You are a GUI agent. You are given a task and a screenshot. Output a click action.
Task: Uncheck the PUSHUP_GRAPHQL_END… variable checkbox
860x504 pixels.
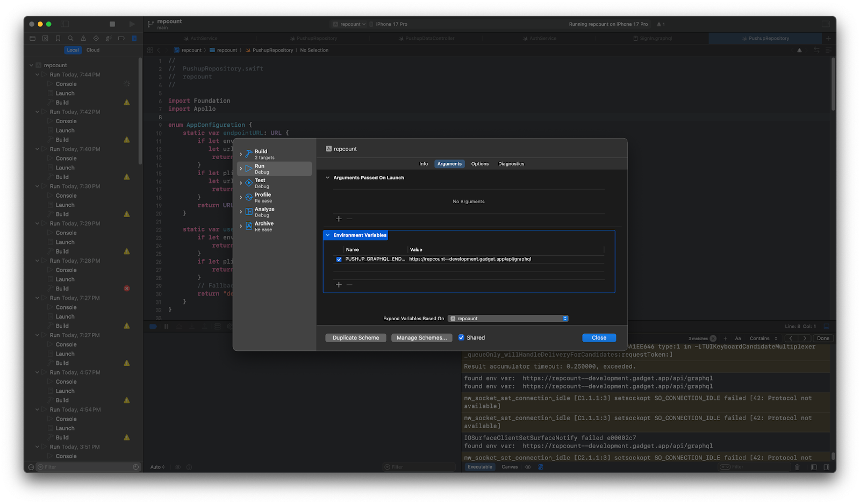(x=339, y=259)
